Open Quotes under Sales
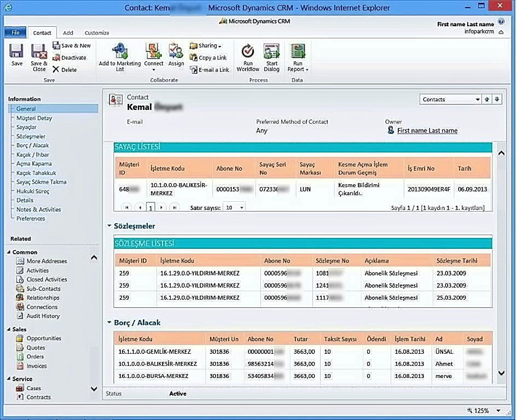Screen dimensions: 517x420 31,347
